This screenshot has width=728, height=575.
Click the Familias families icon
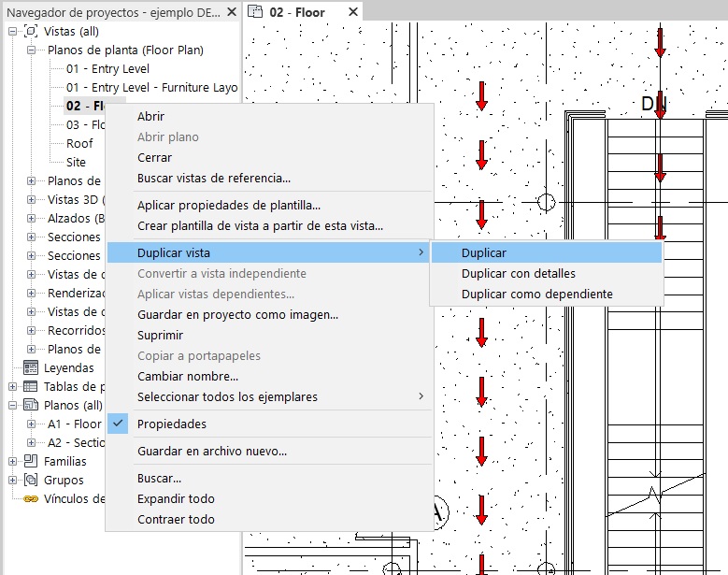30,462
